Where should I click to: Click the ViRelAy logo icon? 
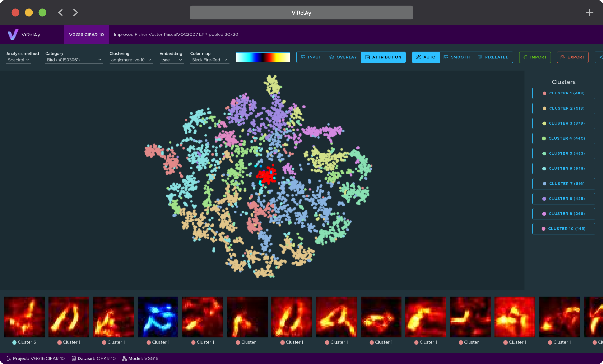(13, 35)
